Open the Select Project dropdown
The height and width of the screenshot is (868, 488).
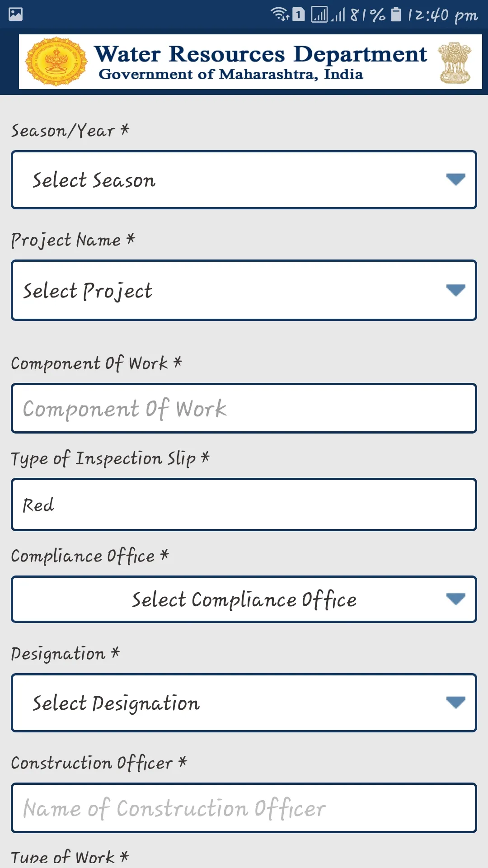[244, 290]
